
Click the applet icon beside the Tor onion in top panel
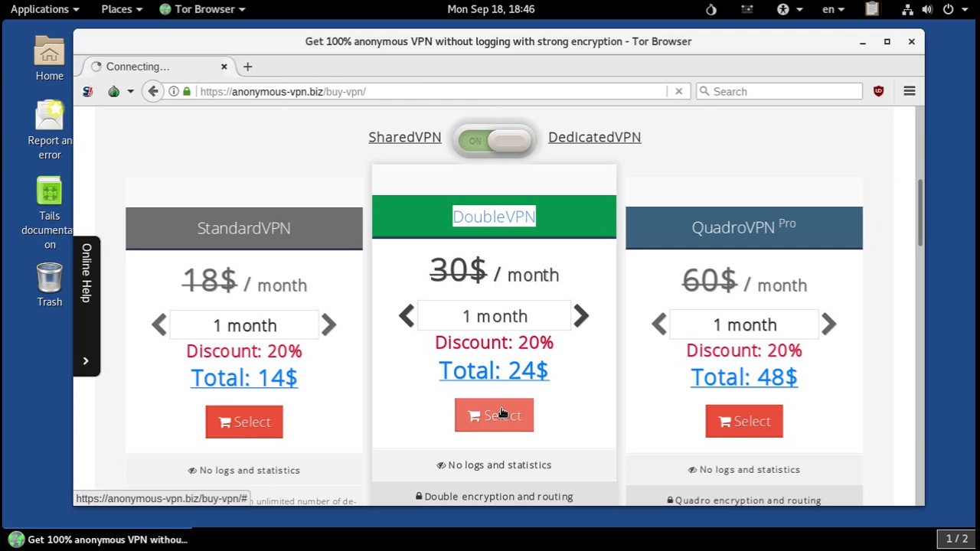click(x=747, y=9)
